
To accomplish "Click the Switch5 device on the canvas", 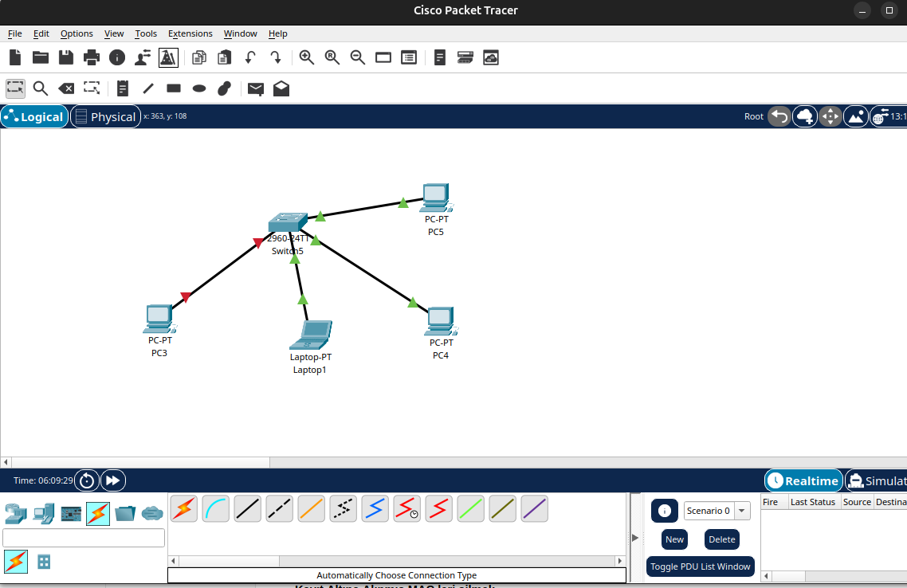I will click(288, 222).
